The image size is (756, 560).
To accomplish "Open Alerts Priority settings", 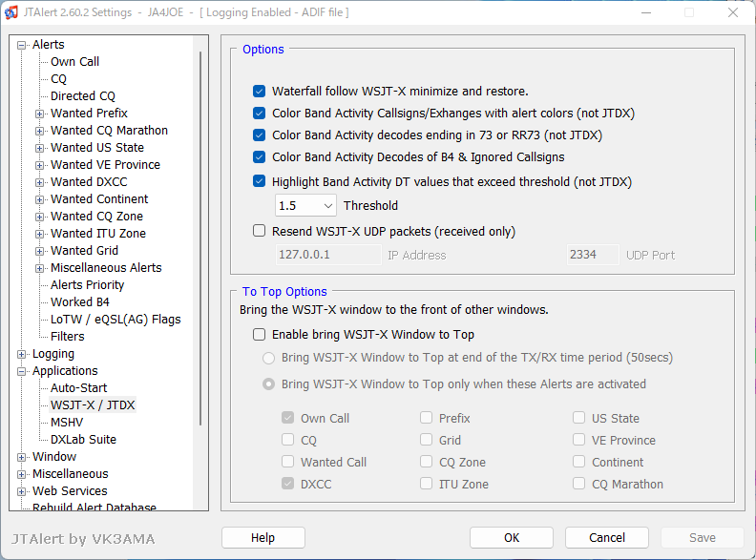I will click(x=87, y=285).
